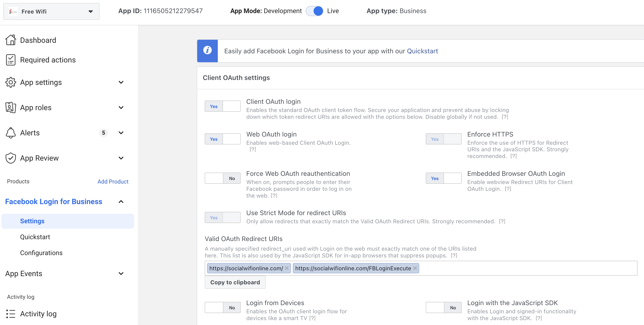
Task: Click the App ID number 1116505212279547
Action: [x=173, y=11]
